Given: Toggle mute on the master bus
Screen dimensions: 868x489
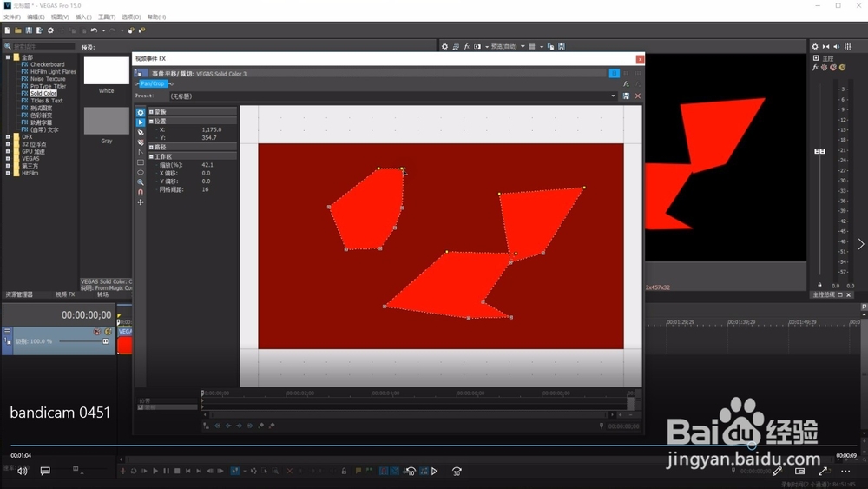Looking at the screenshot, I should coord(833,68).
